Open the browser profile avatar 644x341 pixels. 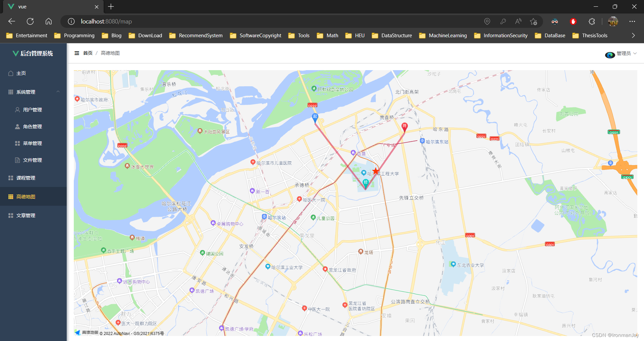pyautogui.click(x=613, y=21)
